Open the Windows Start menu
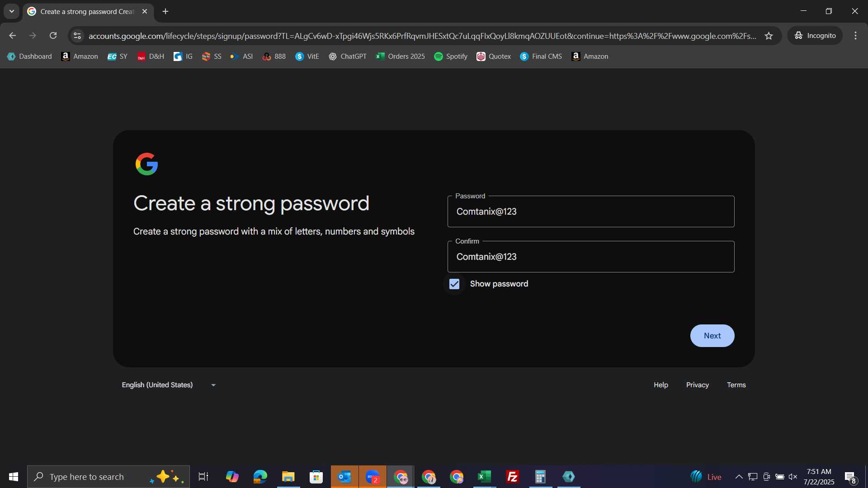The image size is (868, 488). pos(13,477)
